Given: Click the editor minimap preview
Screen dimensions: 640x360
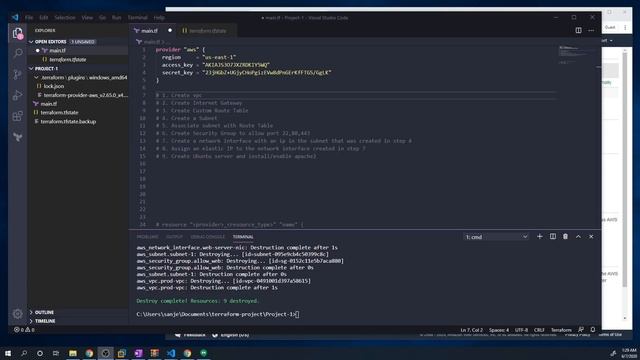Looking at the screenshot, I should click(577, 54).
